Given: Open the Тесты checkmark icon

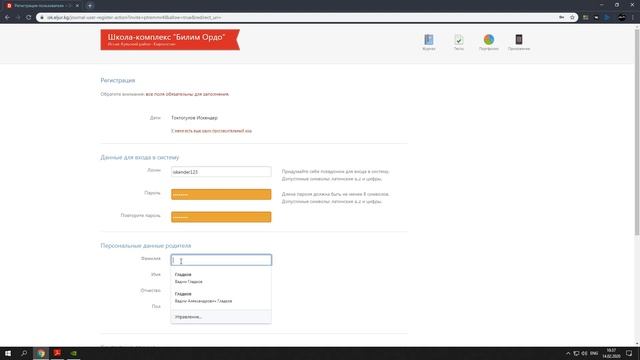Looking at the screenshot, I should coord(459,42).
